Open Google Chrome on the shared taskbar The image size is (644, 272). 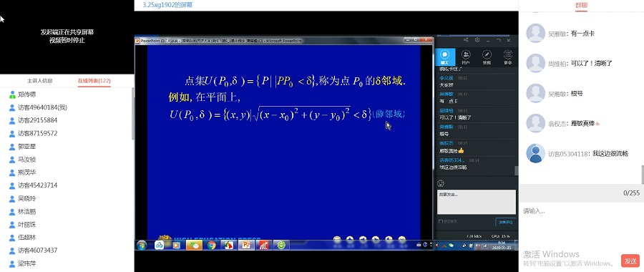212,245
